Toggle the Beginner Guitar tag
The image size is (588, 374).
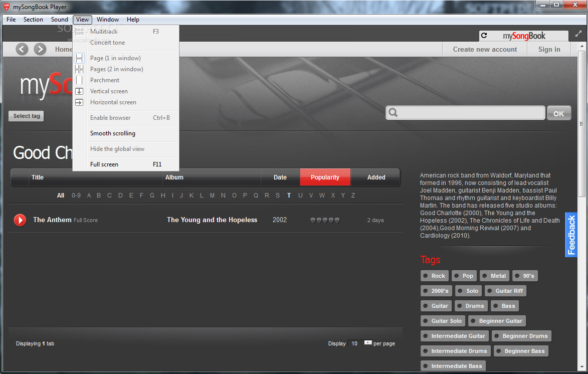pyautogui.click(x=497, y=321)
